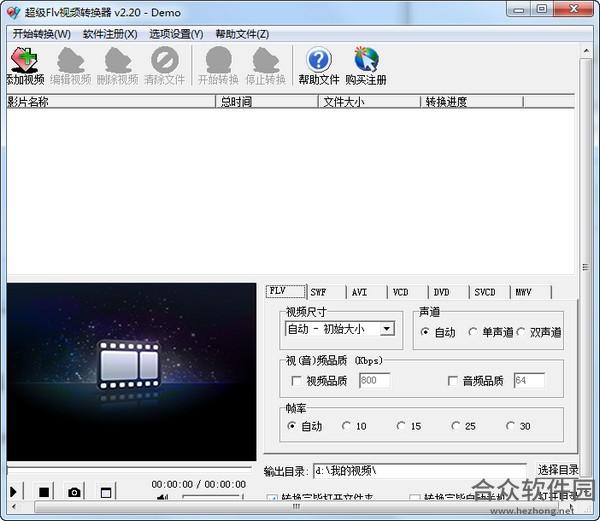The height and width of the screenshot is (521, 600).
Task: Click the play button under preview
Action: tap(13, 492)
